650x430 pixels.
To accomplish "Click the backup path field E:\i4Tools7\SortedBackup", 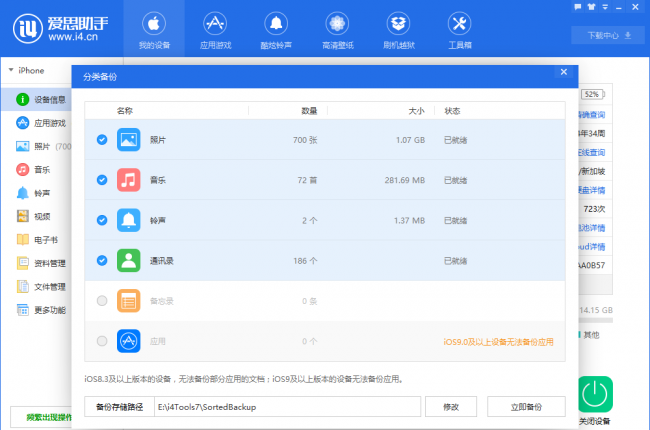I will [287, 407].
